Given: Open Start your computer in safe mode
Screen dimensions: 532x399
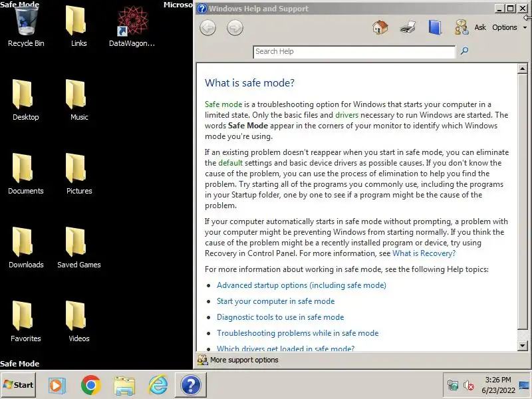Looking at the screenshot, I should [x=275, y=301].
